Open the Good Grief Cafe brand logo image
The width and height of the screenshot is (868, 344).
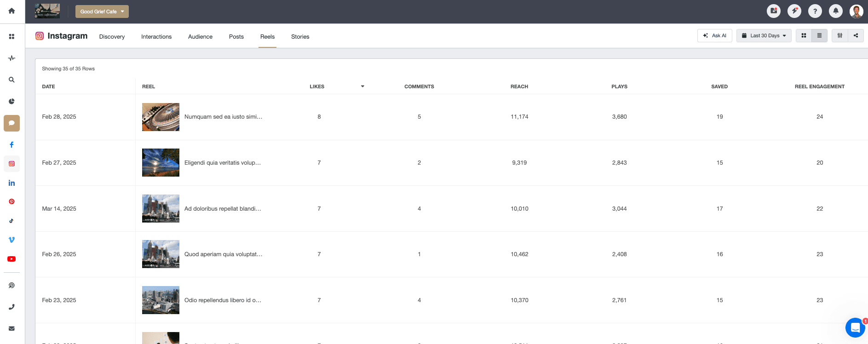click(47, 11)
